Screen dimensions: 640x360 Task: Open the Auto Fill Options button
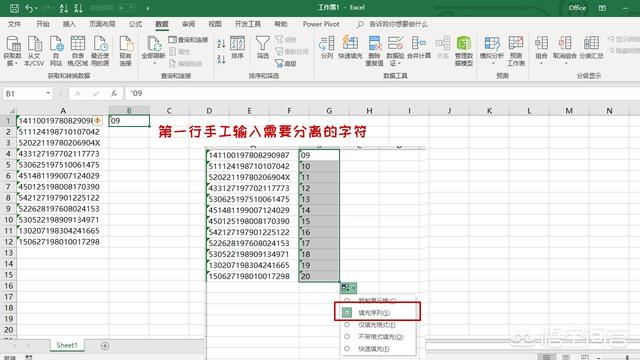348,288
